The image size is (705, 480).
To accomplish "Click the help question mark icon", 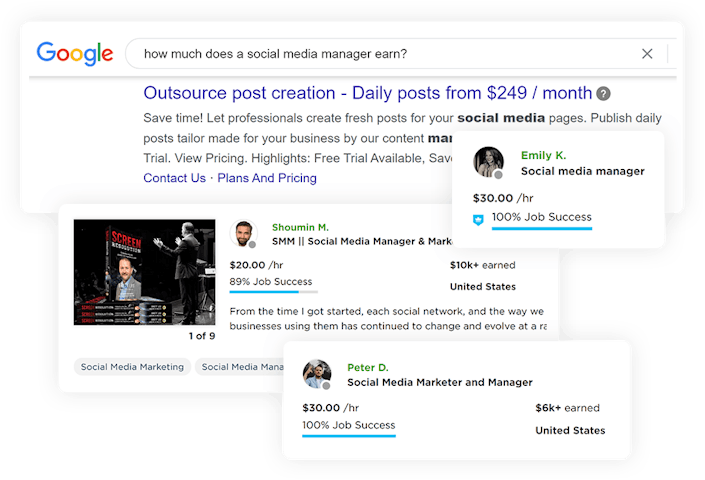I will pos(603,94).
